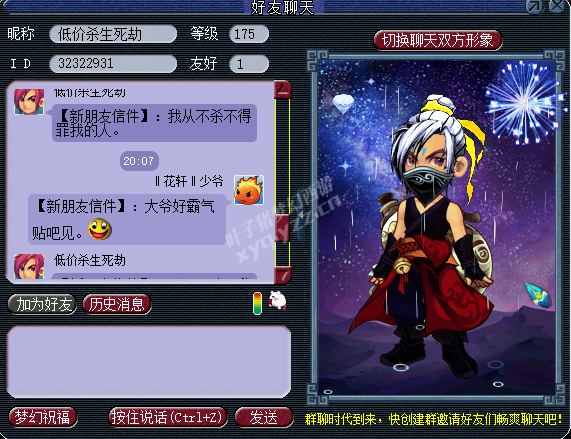Click the yellow group chat announcement text
571x439 pixels.
[433, 419]
